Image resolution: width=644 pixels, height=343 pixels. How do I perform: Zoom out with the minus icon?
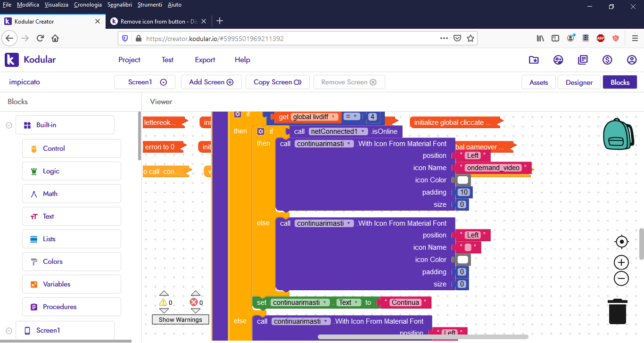pyautogui.click(x=621, y=278)
